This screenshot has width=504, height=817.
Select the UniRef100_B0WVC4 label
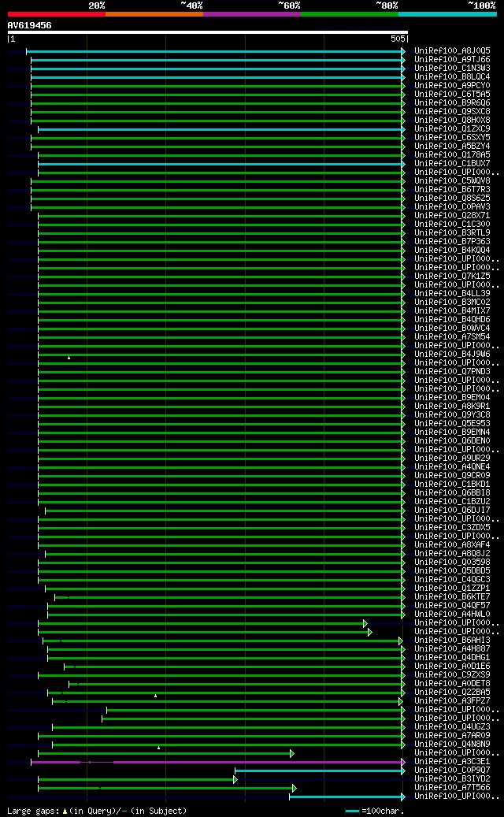(452, 329)
